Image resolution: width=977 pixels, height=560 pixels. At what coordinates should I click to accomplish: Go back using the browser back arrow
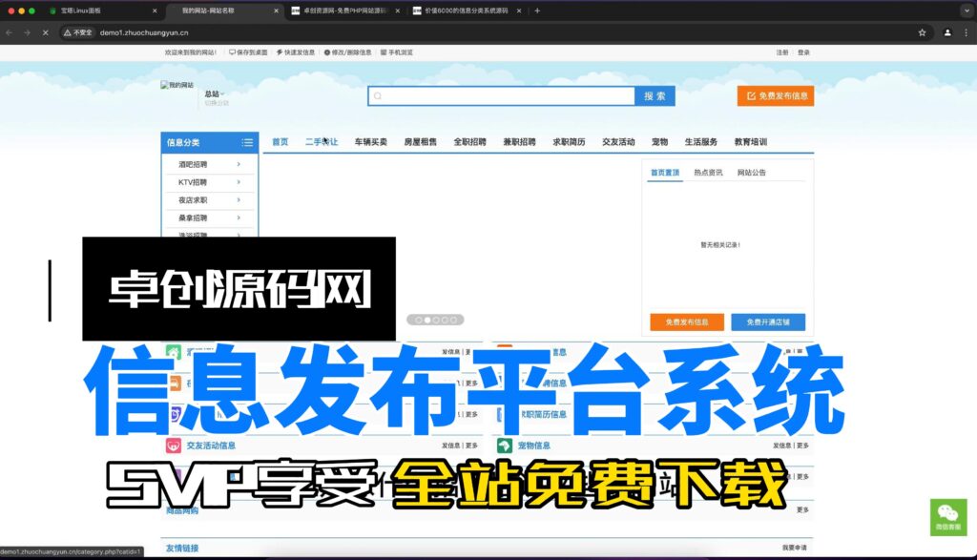tap(10, 32)
